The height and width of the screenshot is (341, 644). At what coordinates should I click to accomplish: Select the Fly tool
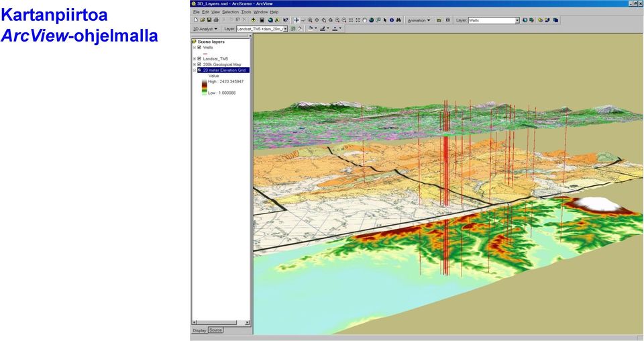[x=303, y=19]
